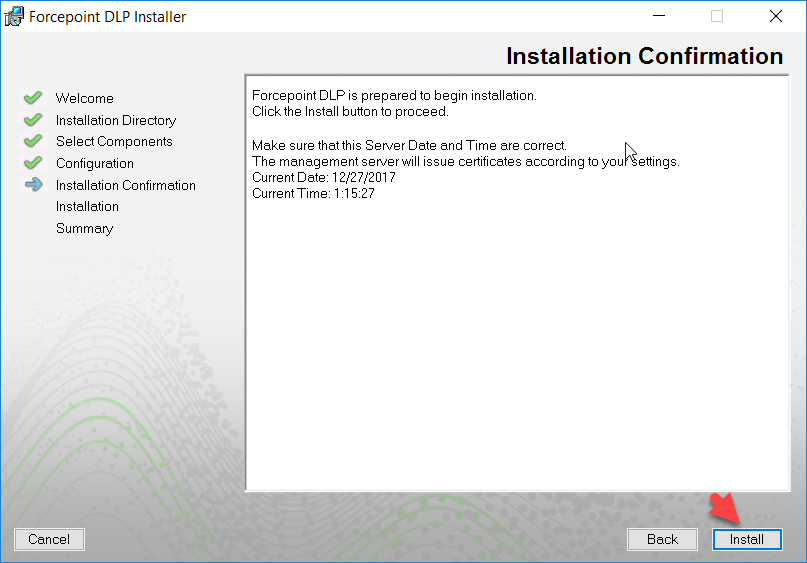Click the 'Current Time: 1:15:27' line
The width and height of the screenshot is (807, 563).
tap(313, 193)
